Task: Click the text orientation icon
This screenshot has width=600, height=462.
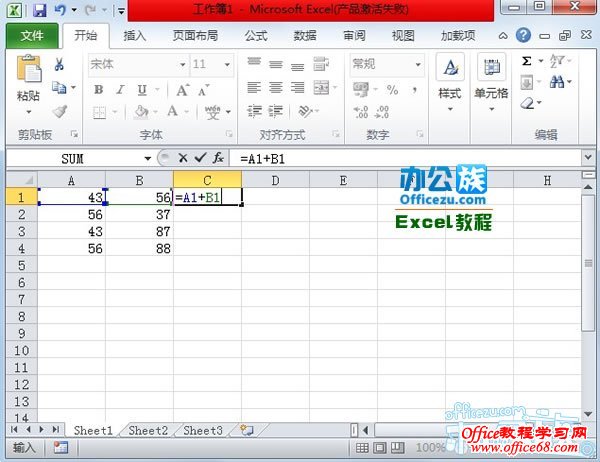Action: [x=305, y=111]
